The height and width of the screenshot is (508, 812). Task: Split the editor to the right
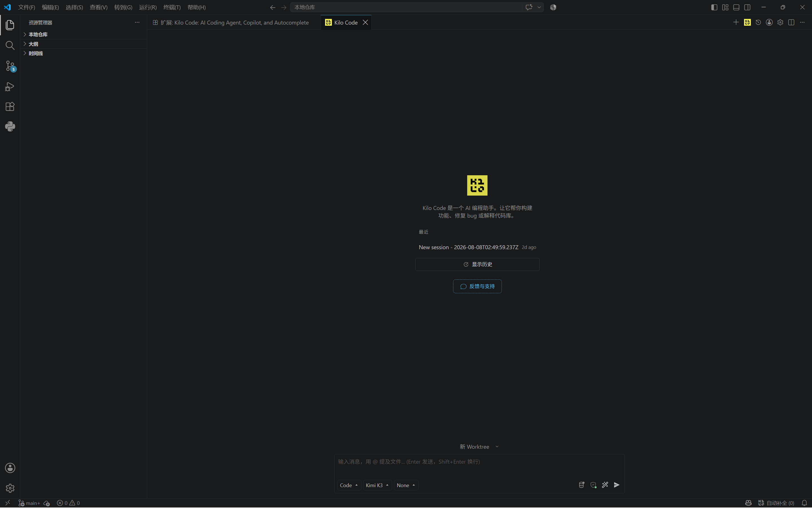coord(791,23)
